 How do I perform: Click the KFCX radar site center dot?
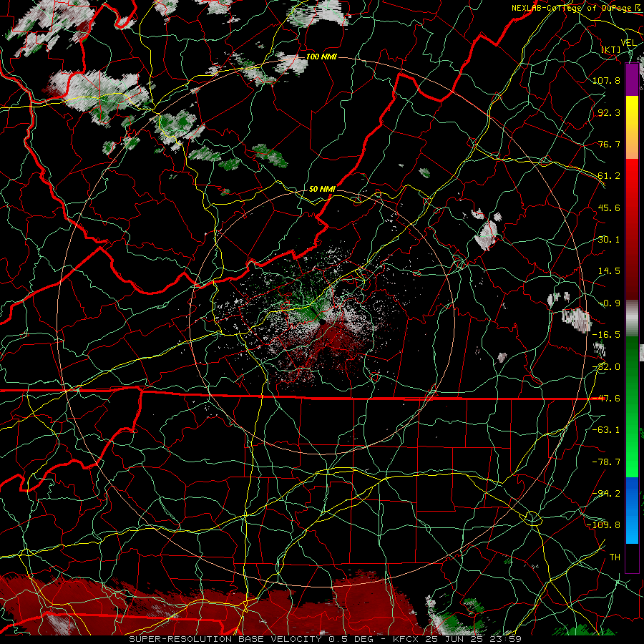tap(323, 322)
